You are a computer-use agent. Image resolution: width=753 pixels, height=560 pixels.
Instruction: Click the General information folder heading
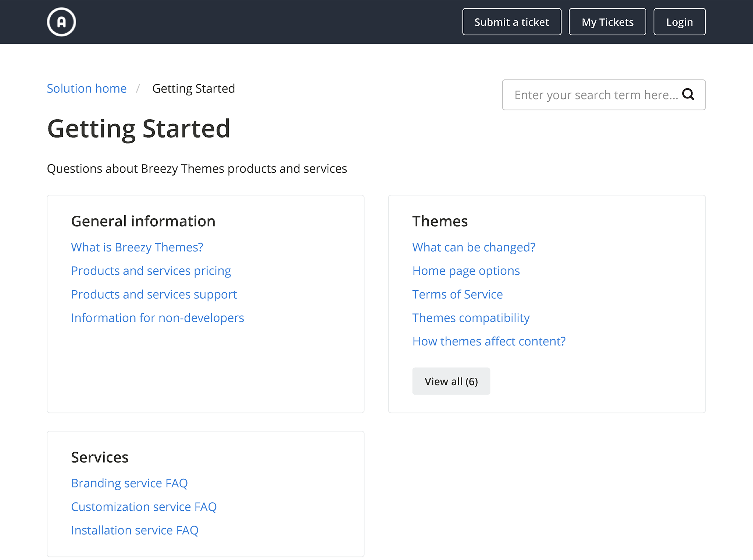(143, 221)
